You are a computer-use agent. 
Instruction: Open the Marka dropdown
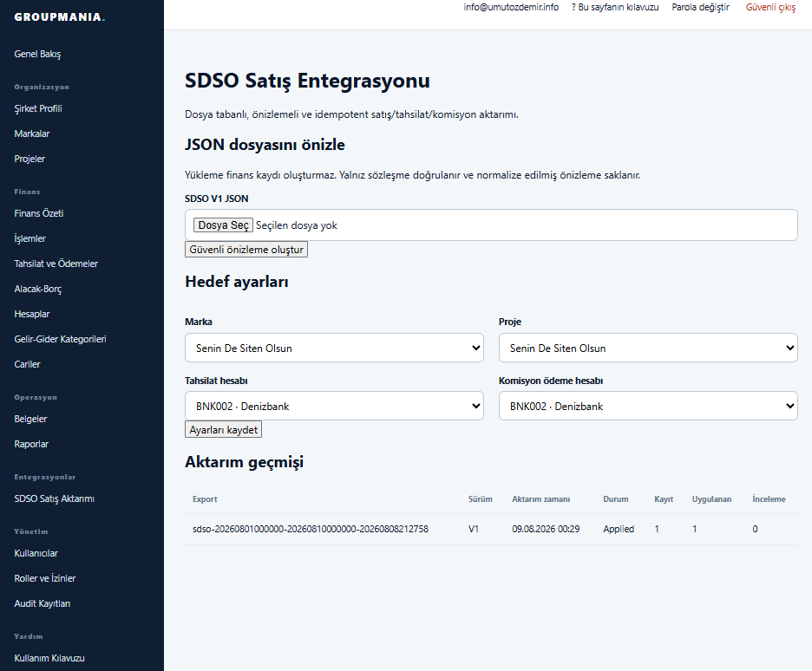[334, 348]
